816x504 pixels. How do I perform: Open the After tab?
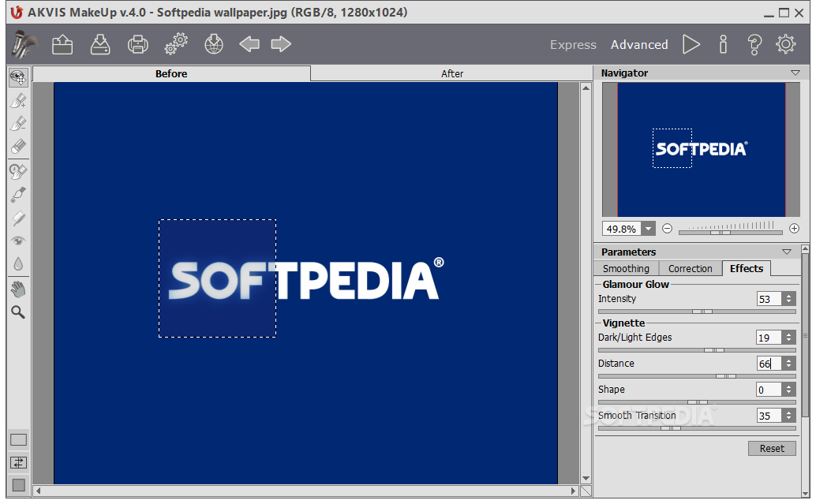[451, 74]
